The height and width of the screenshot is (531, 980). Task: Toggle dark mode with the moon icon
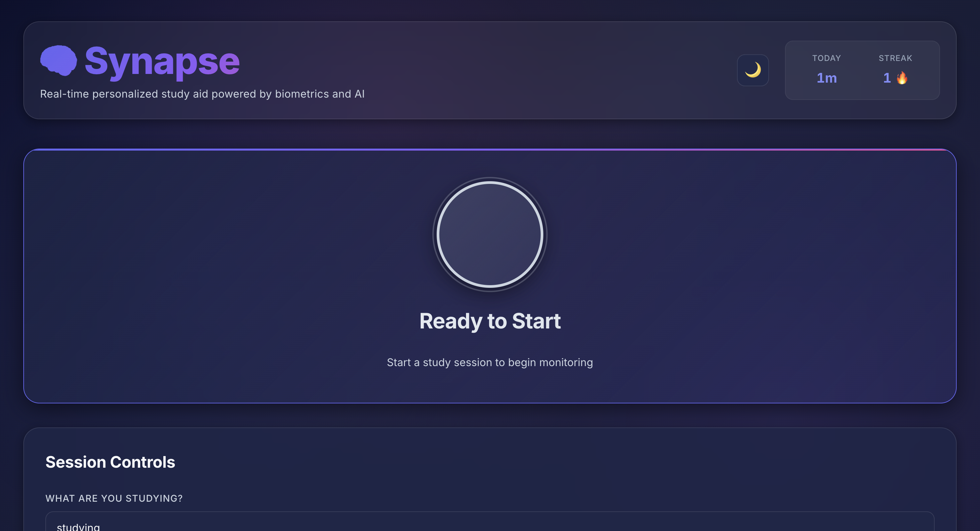tap(753, 70)
